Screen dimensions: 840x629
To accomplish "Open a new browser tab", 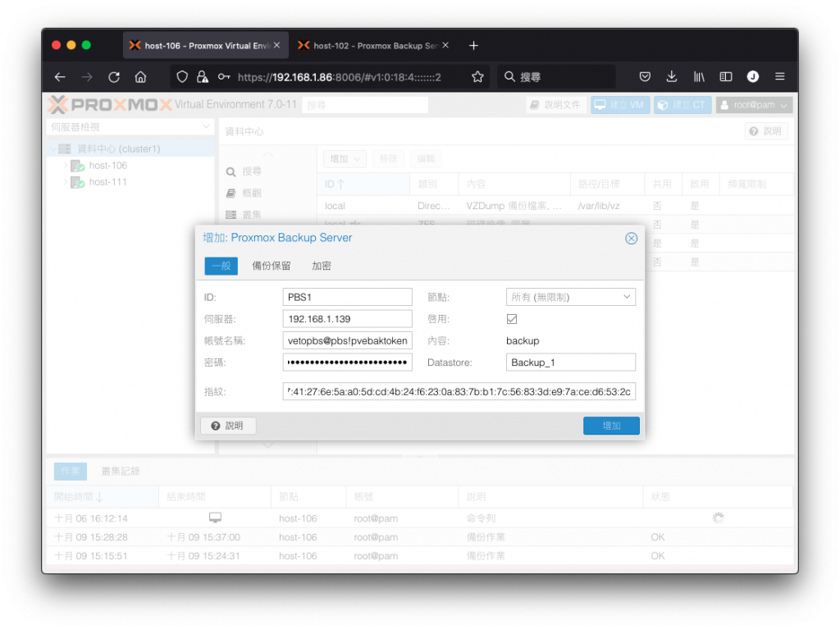I will coord(473,46).
